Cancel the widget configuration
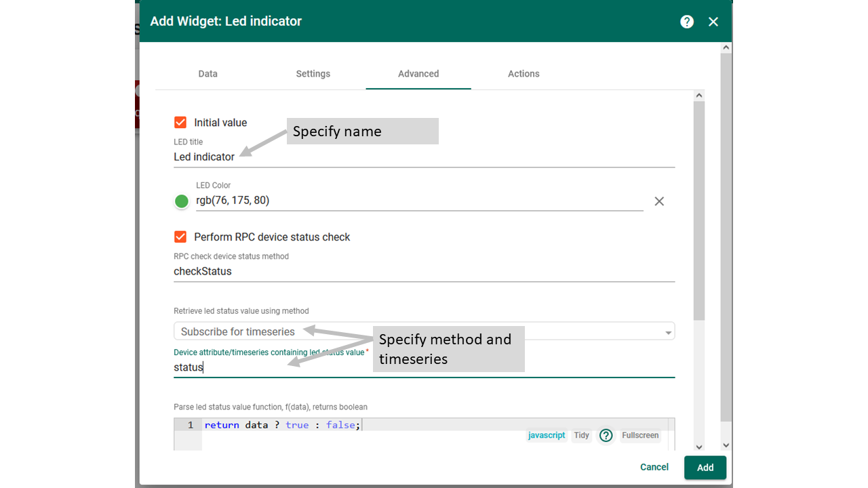Image resolution: width=868 pixels, height=488 pixels. coord(653,467)
